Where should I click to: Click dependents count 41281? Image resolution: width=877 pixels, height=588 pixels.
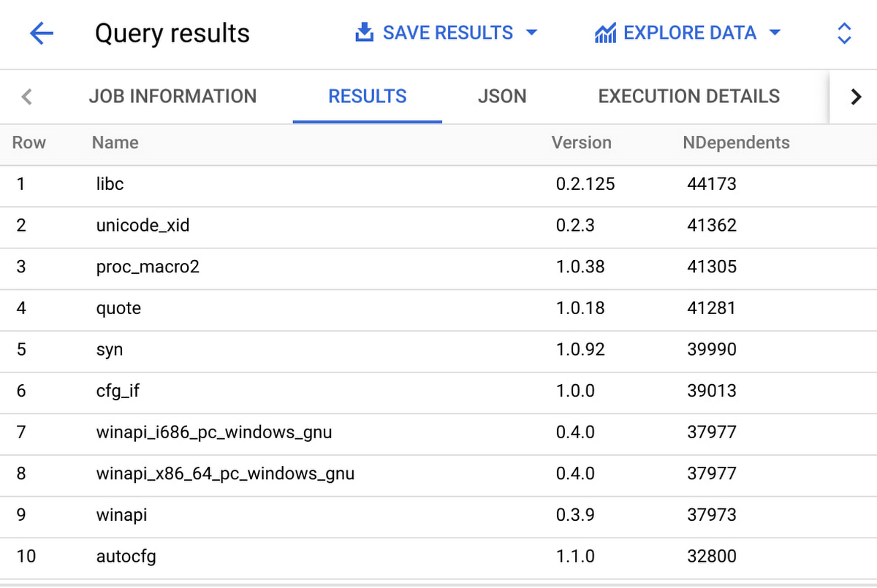(712, 308)
